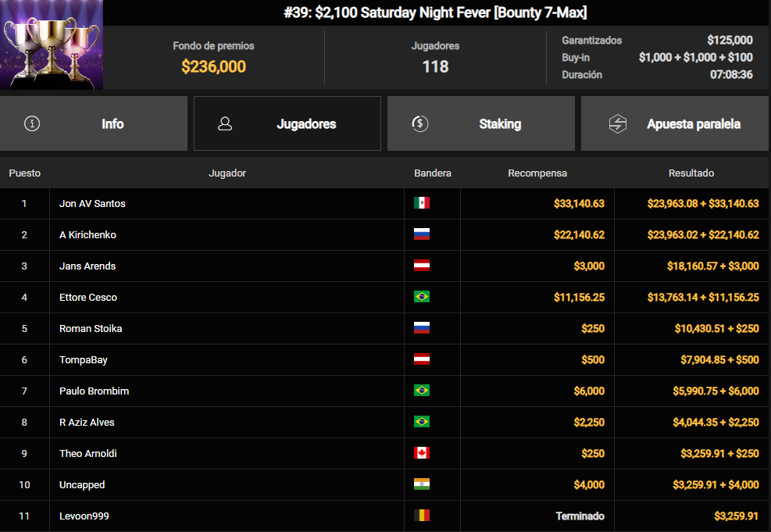Screen dimensions: 771x532
Task: Click Mexico flag for Jon AV Santos
Action: coord(421,202)
